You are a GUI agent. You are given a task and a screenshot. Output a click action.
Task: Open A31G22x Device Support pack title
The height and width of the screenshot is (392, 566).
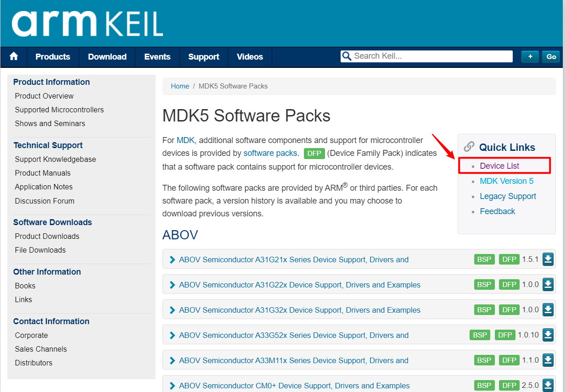[300, 285]
